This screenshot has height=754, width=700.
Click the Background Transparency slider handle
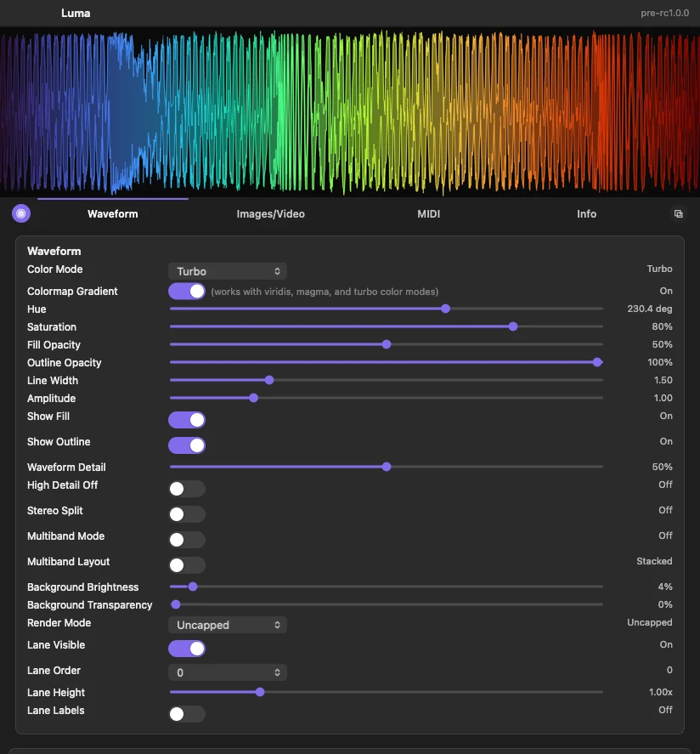[176, 604]
